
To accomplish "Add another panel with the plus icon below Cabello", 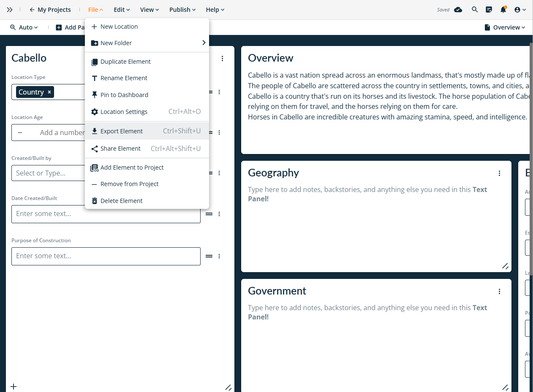I will coord(13,387).
